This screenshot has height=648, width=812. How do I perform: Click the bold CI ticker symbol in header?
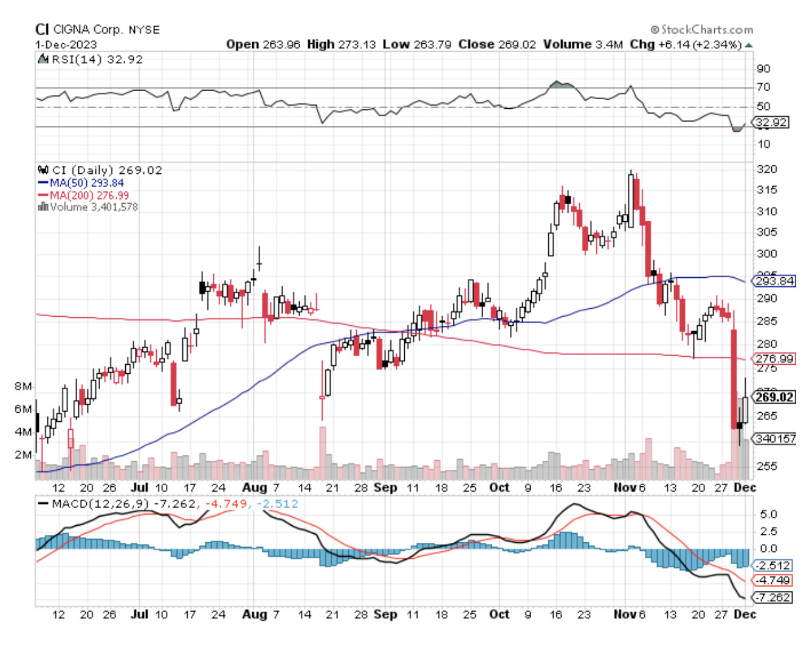point(41,29)
